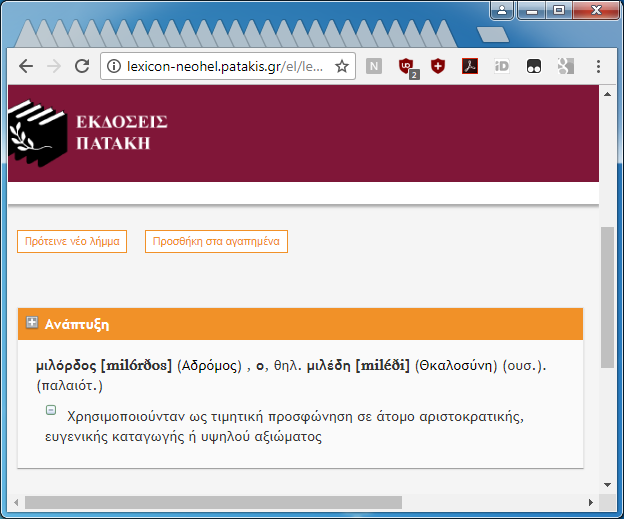
Task: Click the Εκδόσεις Πατάκη logo
Action: click(88, 133)
